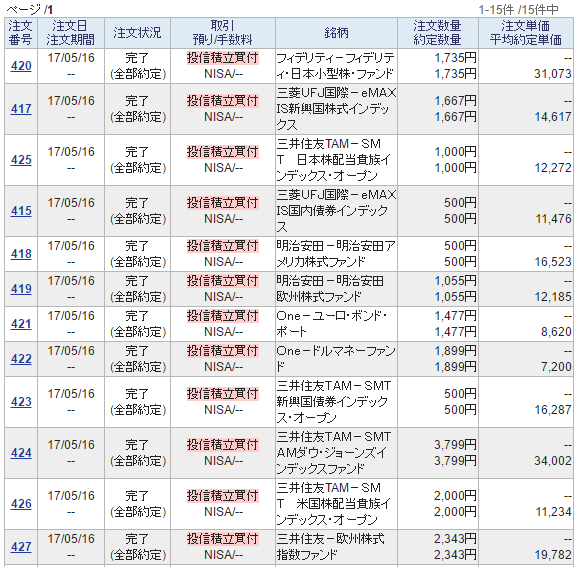Click average price 12,185 in row 419
Screen dimensions: 579x567
[553, 297]
